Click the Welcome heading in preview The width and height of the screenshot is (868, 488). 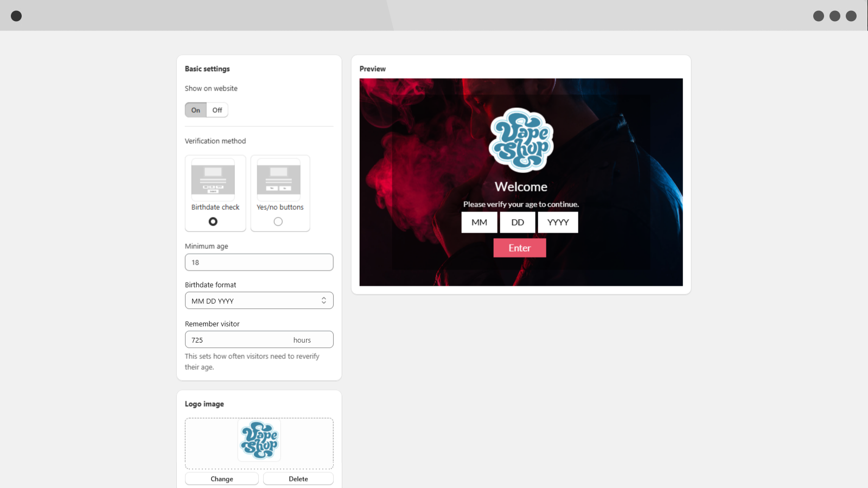(521, 187)
